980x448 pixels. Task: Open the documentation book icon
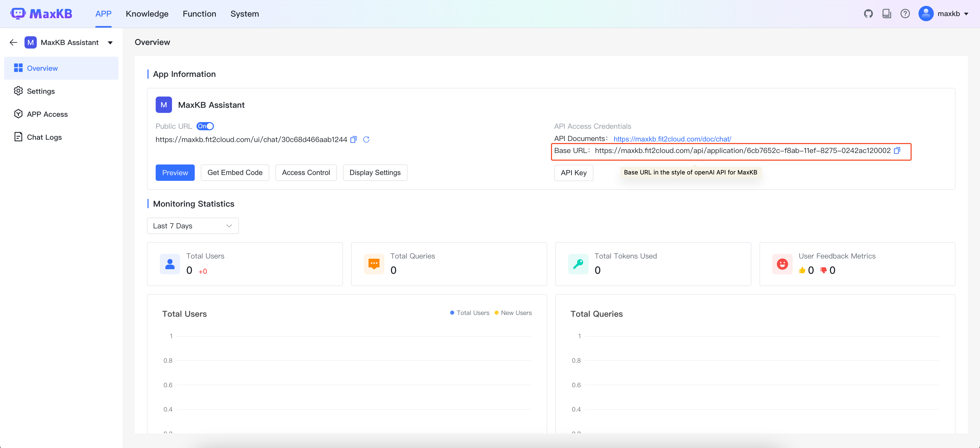(887, 14)
